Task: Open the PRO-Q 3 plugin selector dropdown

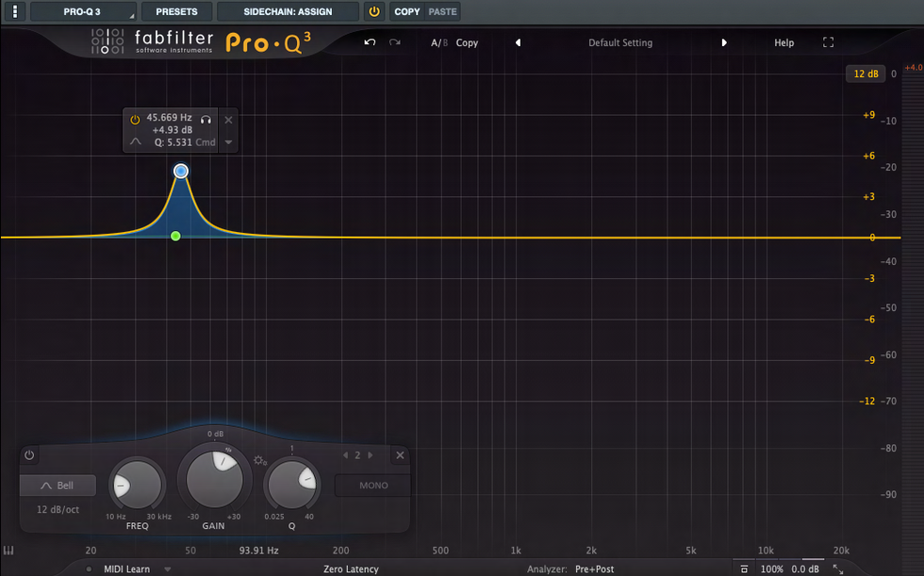Action: point(83,11)
